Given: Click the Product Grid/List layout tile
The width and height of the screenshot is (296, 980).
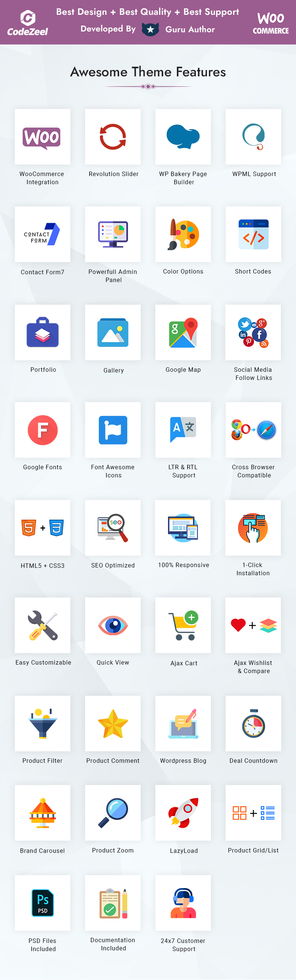Looking at the screenshot, I should click(253, 812).
